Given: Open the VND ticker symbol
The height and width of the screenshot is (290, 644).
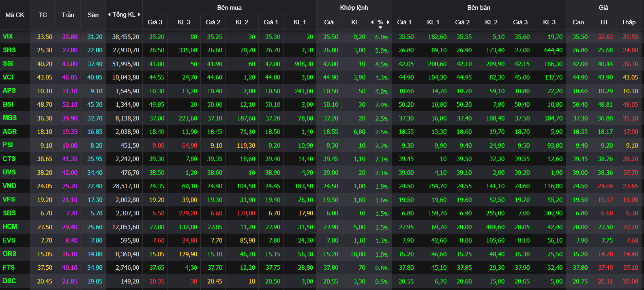Looking at the screenshot, I should [x=9, y=186].
